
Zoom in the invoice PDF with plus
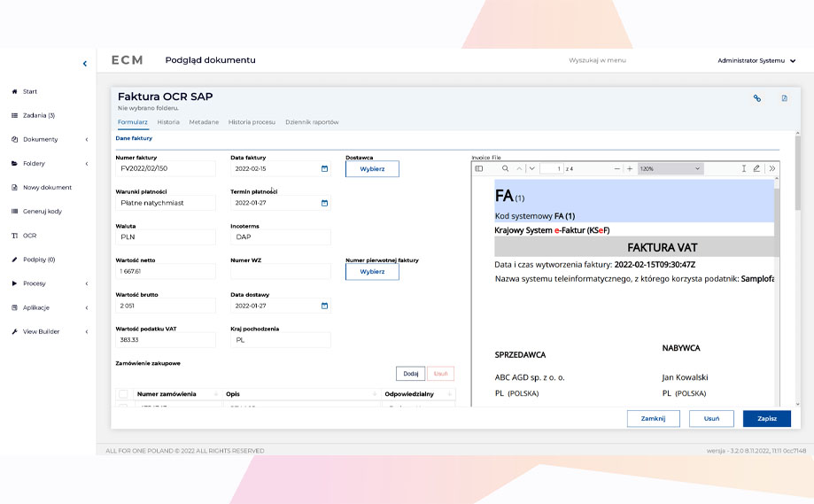tap(629, 168)
